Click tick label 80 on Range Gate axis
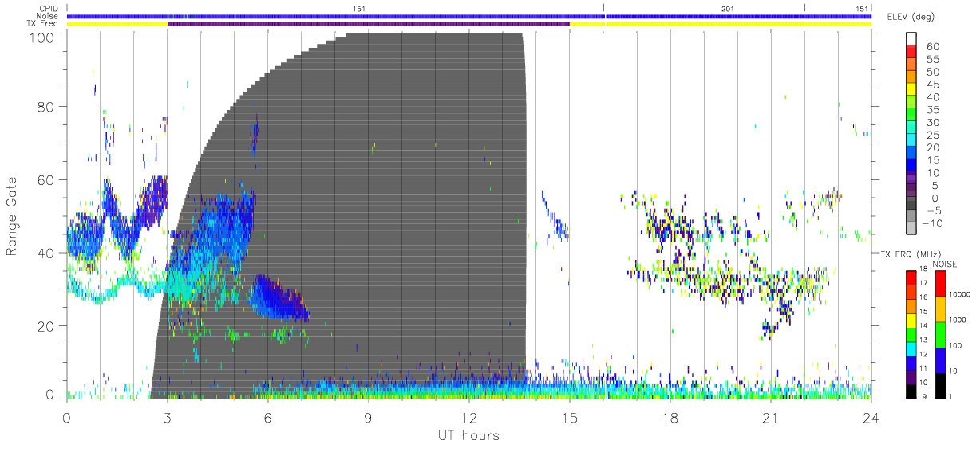This screenshot has width=980, height=452. 45,106
